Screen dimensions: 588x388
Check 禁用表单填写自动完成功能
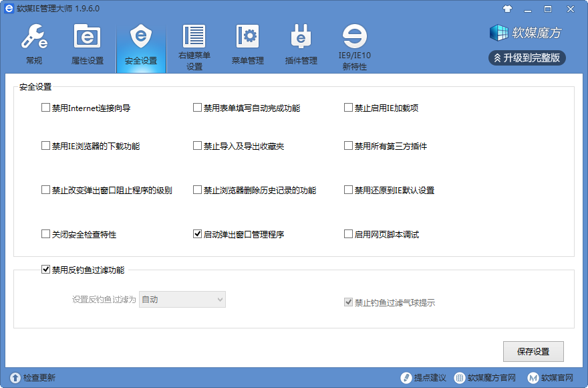coord(197,108)
